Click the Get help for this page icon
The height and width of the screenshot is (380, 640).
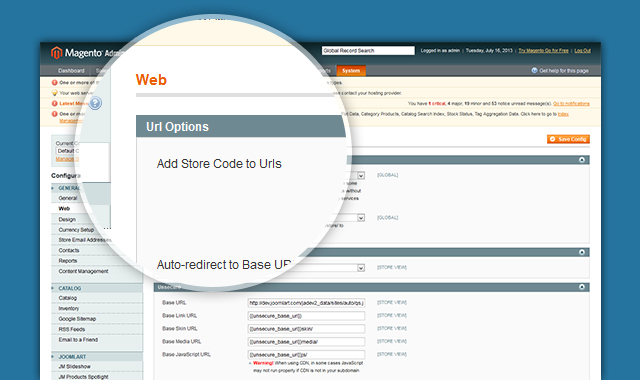click(x=534, y=70)
